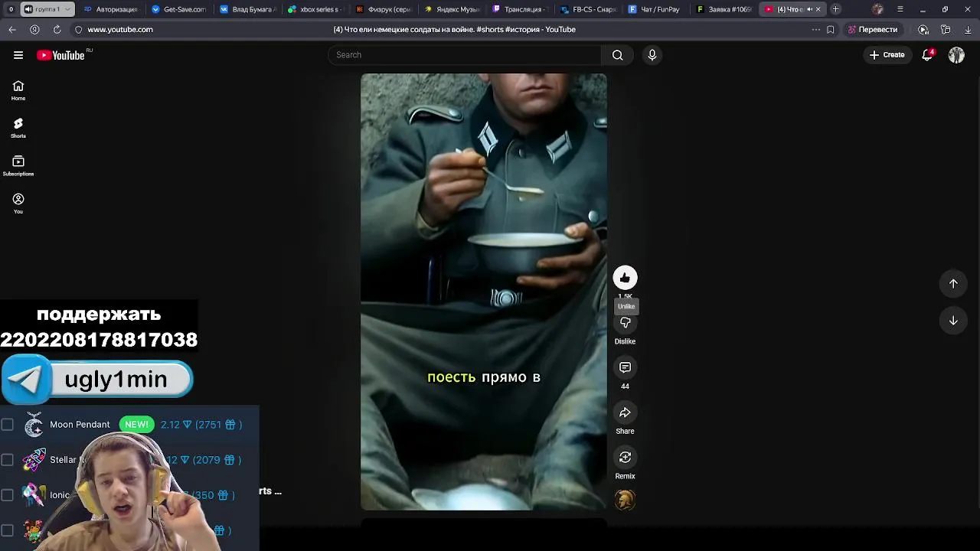Click the 2.12 (2751) price text
The image size is (980, 551).
pos(201,425)
